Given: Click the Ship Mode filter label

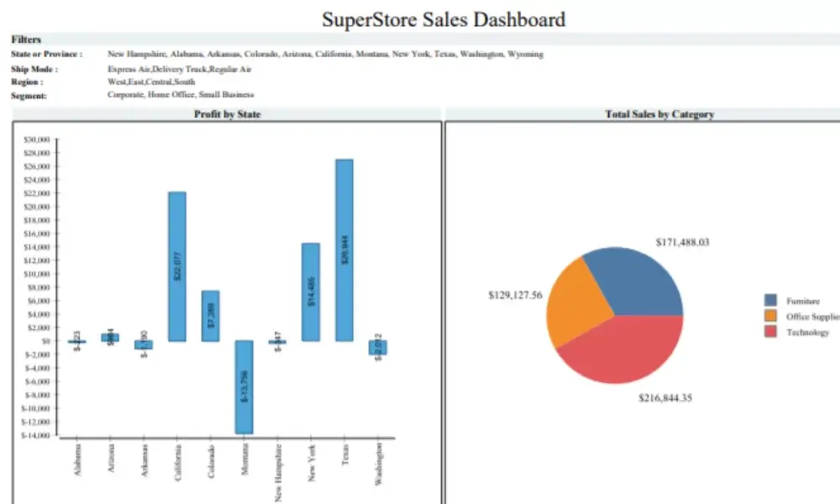Looking at the screenshot, I should click(x=34, y=69).
